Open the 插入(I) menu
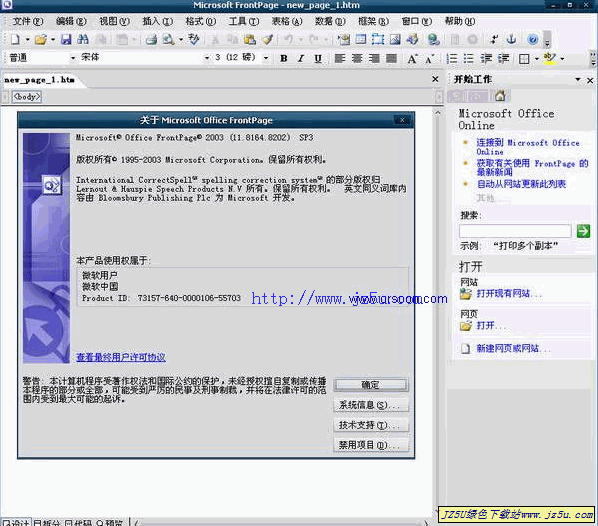This screenshot has width=598, height=526. point(157,21)
